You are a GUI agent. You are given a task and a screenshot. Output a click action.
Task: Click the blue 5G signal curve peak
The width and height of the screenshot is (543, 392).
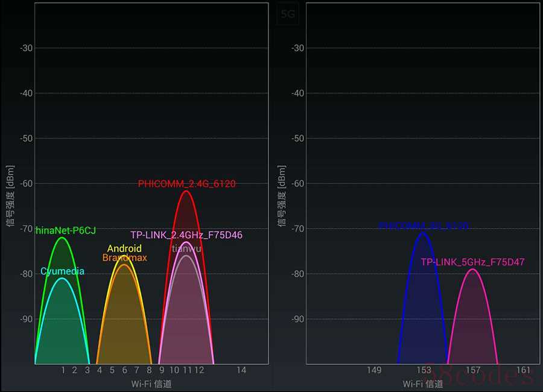[423, 232]
